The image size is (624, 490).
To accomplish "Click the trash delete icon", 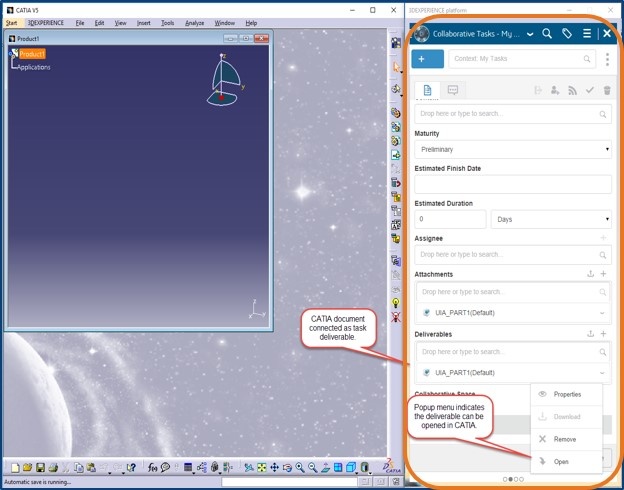I will pos(607,90).
